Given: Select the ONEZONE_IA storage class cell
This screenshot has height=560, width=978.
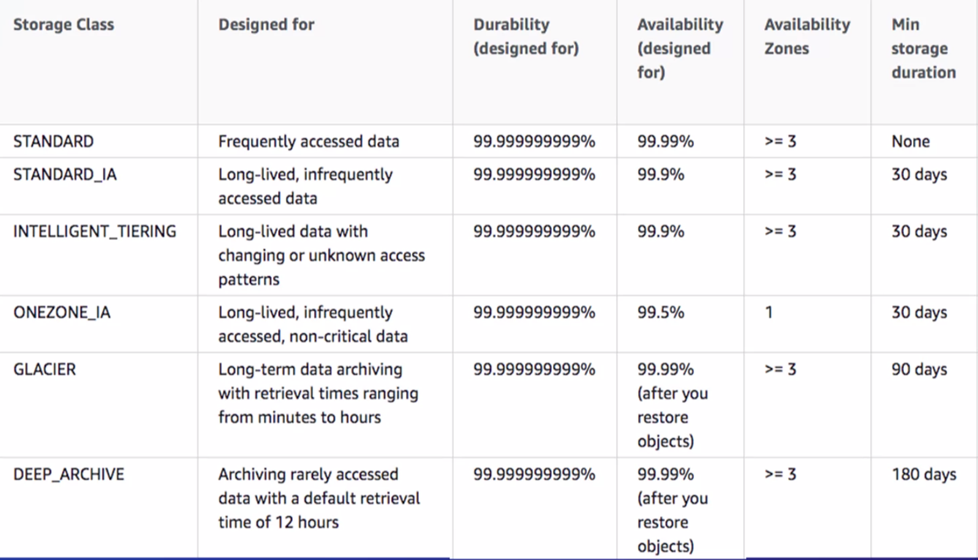Looking at the screenshot, I should [62, 312].
